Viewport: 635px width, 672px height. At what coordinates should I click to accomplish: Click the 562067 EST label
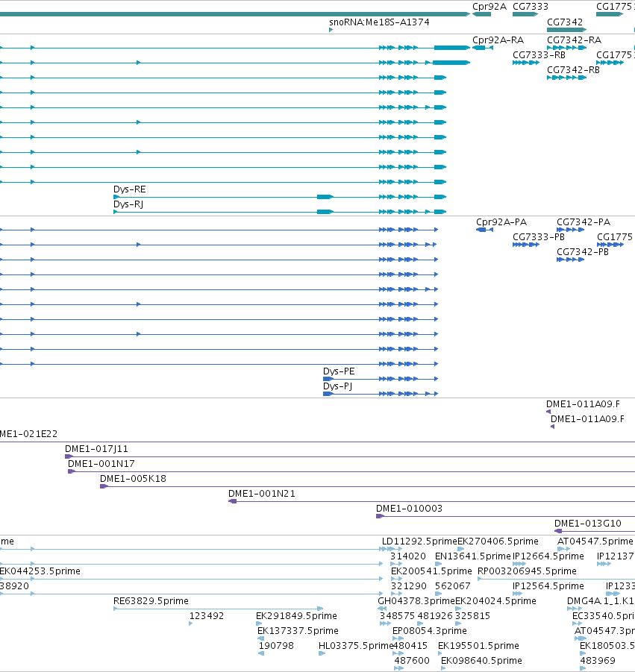tap(453, 586)
